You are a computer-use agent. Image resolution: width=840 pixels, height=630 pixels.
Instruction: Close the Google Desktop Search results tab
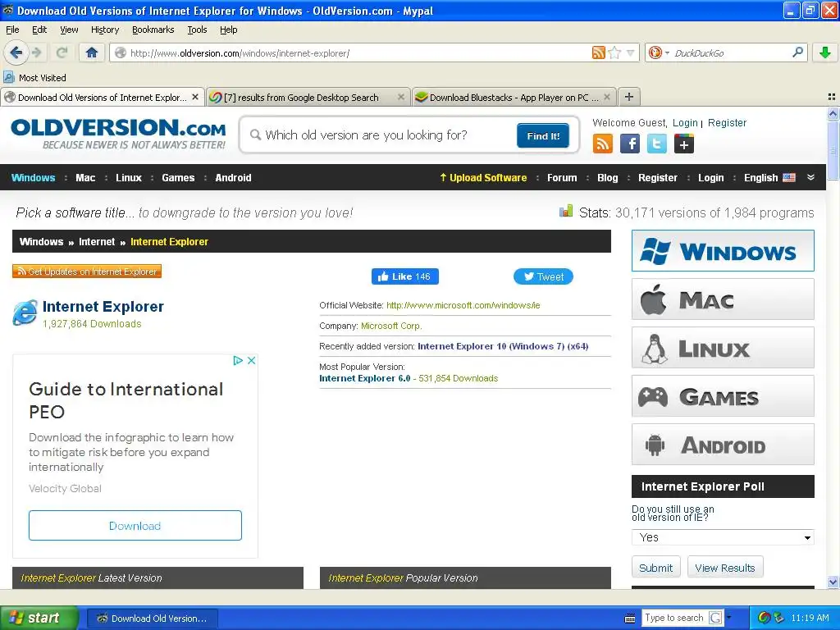[400, 97]
